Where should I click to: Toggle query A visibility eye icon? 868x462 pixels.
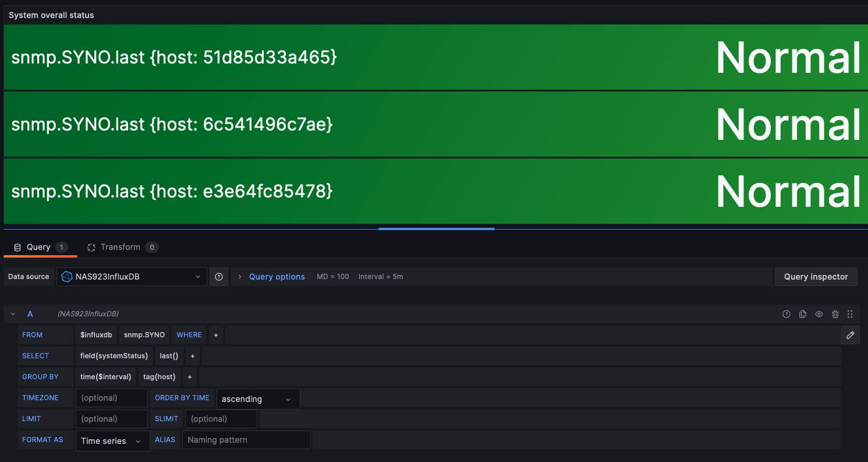click(x=819, y=314)
